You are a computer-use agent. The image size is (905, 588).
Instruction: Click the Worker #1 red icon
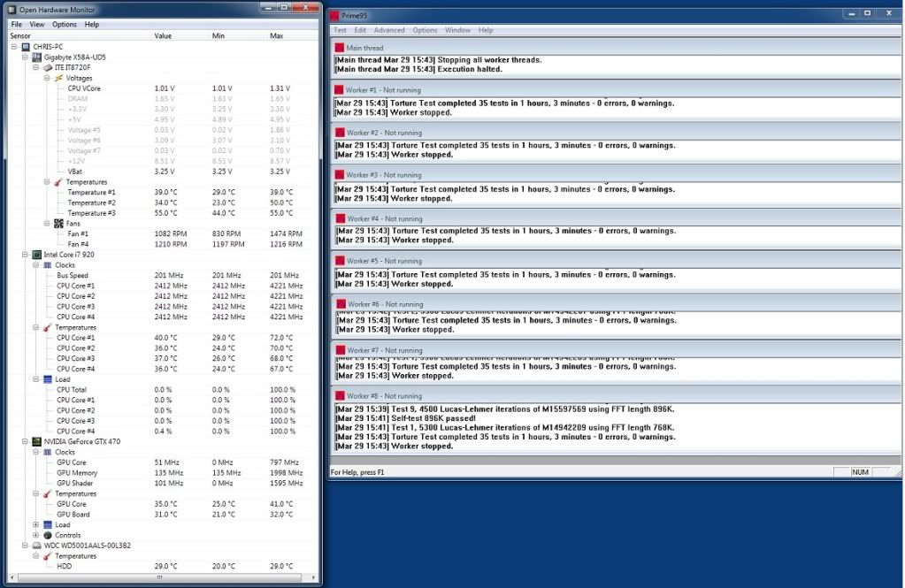(339, 90)
